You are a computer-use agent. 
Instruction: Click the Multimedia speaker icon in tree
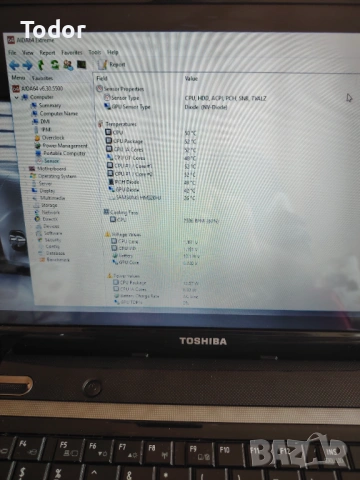coord(35,198)
